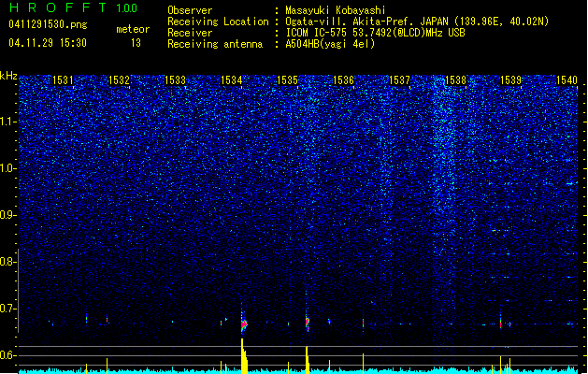Click the 'Receiver' field label
The image size is (588, 374).
(190, 33)
